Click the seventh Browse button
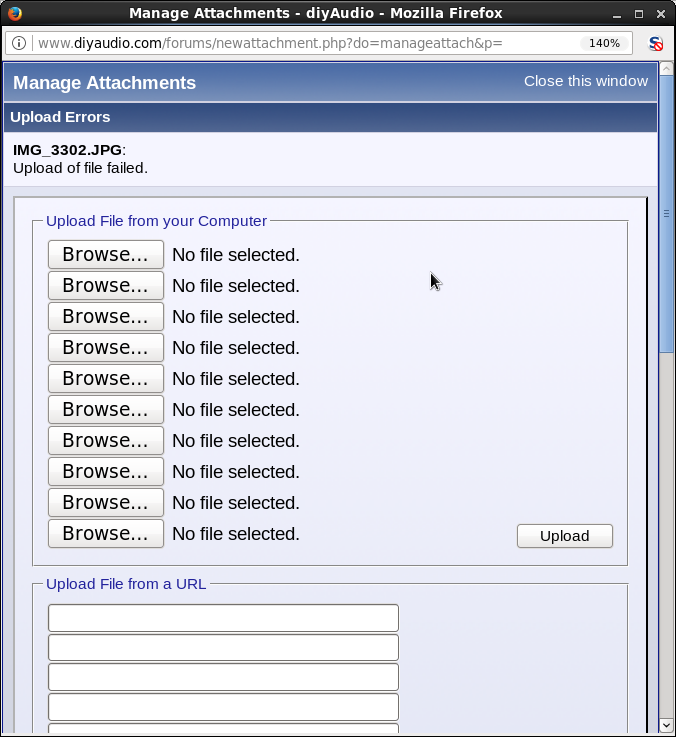 pos(106,441)
